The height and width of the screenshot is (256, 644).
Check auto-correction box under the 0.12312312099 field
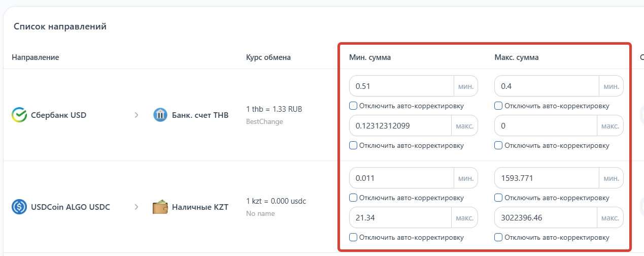pos(353,146)
